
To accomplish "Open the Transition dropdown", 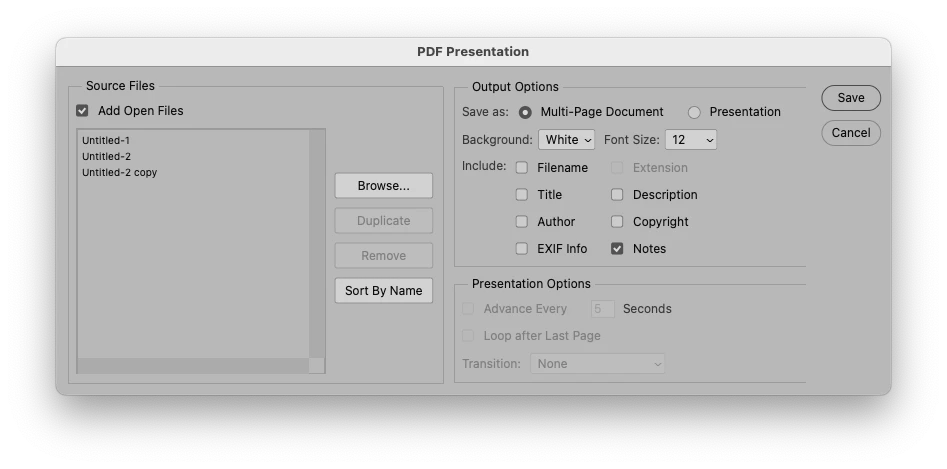I will tap(597, 364).
